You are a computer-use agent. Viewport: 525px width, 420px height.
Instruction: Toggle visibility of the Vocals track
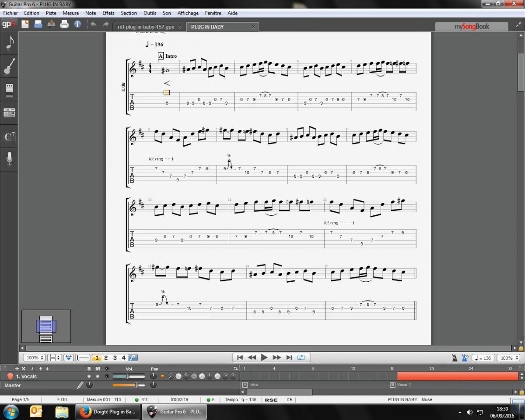(106, 376)
